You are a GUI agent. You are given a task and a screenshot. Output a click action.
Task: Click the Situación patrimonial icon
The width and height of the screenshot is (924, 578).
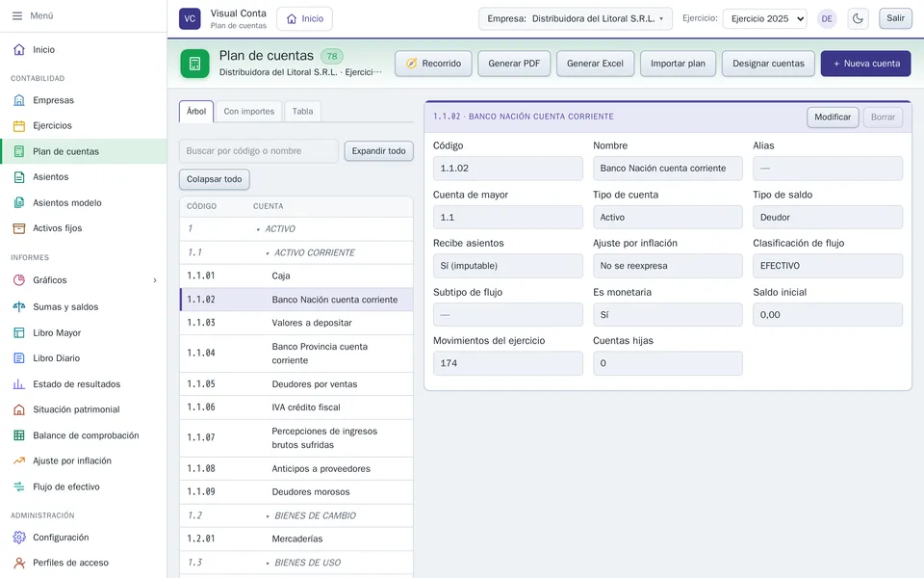point(19,409)
